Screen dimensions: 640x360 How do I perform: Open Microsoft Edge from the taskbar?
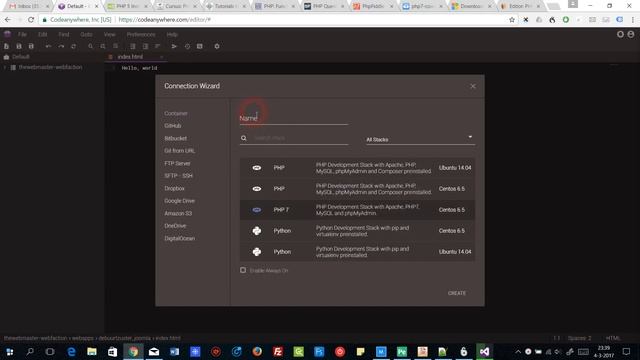[71, 351]
